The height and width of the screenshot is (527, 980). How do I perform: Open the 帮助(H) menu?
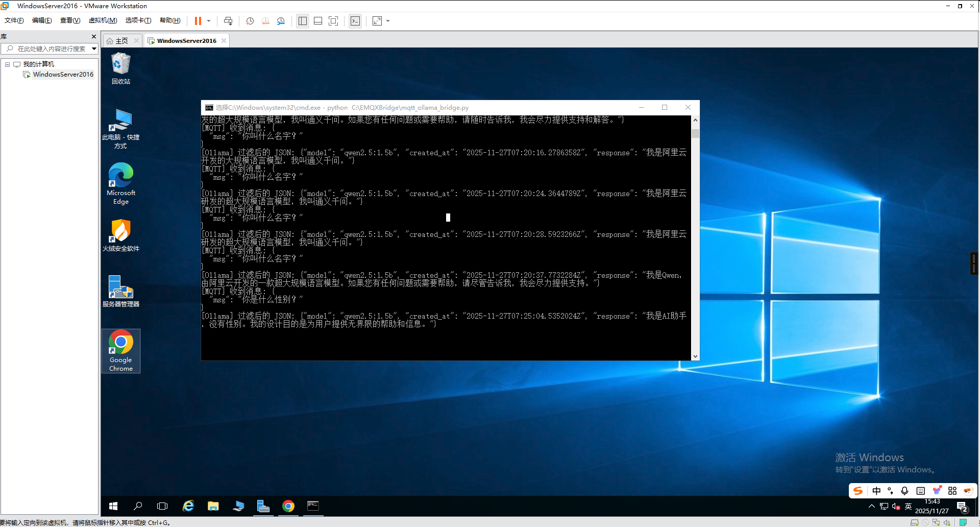click(x=170, y=20)
